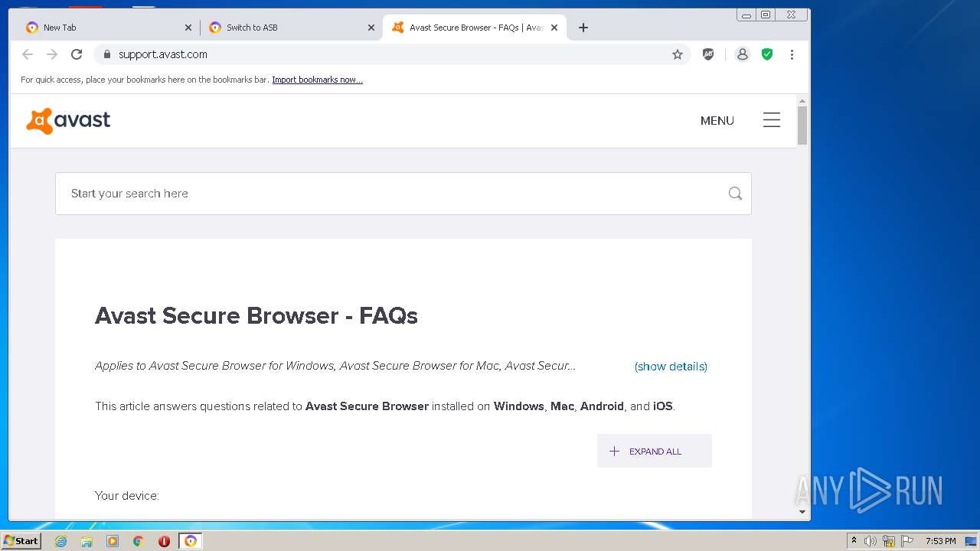Close the New Tab tab

pos(188,28)
